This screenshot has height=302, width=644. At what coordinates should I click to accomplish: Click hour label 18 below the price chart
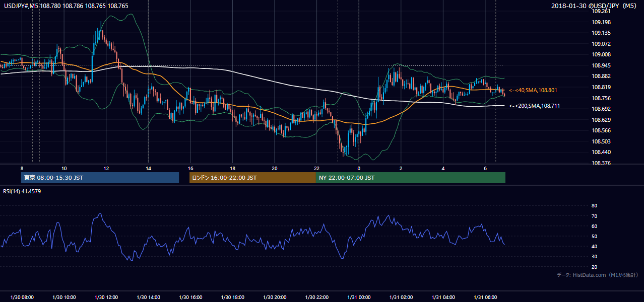pos(232,168)
